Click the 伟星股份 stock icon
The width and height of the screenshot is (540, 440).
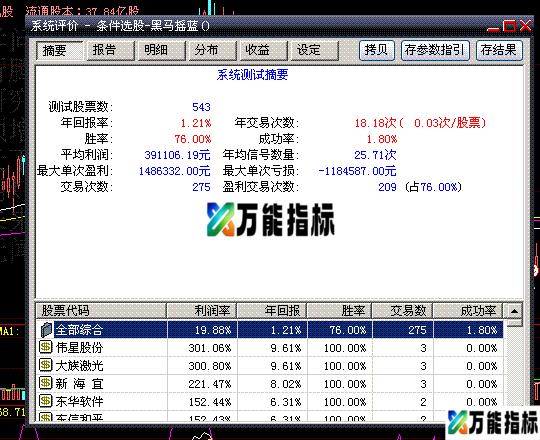45,347
